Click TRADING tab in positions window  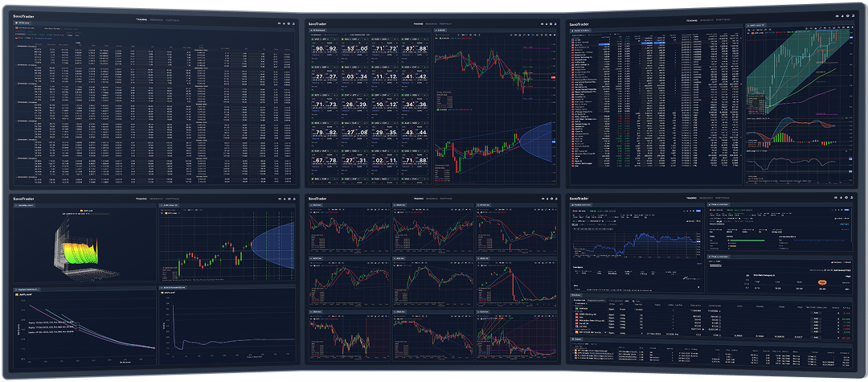pos(692,198)
